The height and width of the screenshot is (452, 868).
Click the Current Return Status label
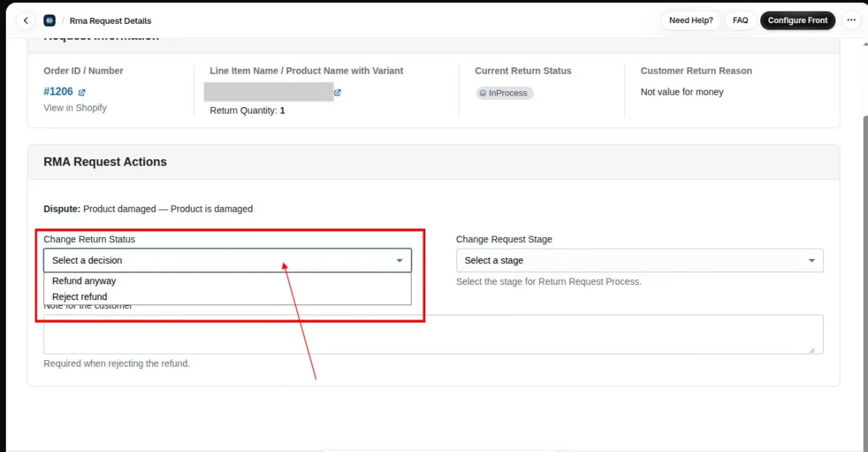(x=523, y=71)
